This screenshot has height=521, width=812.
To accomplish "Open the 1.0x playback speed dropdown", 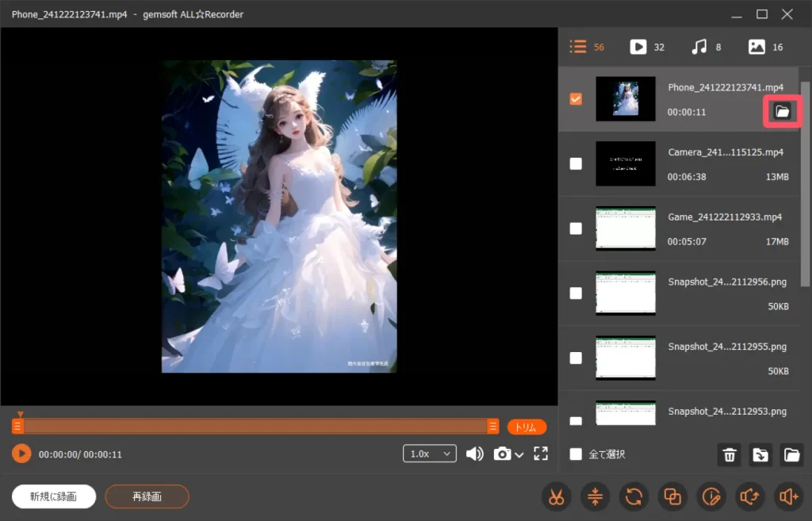I will 429,454.
